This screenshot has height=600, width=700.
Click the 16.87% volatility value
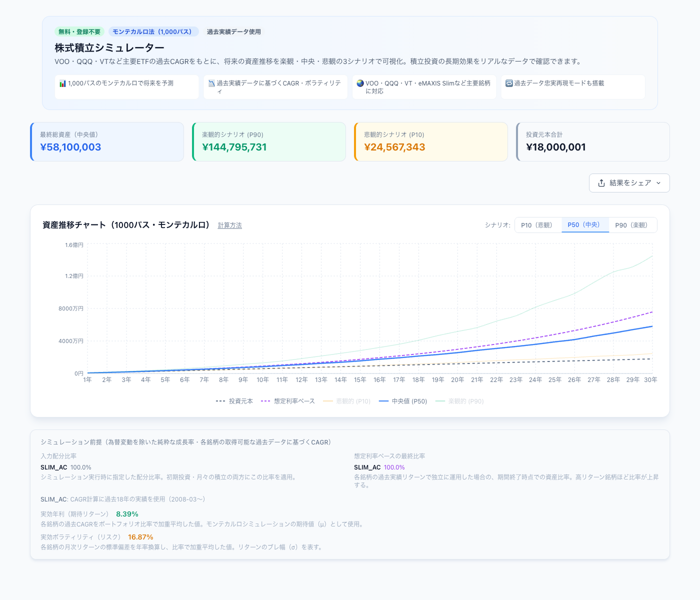pos(140,537)
